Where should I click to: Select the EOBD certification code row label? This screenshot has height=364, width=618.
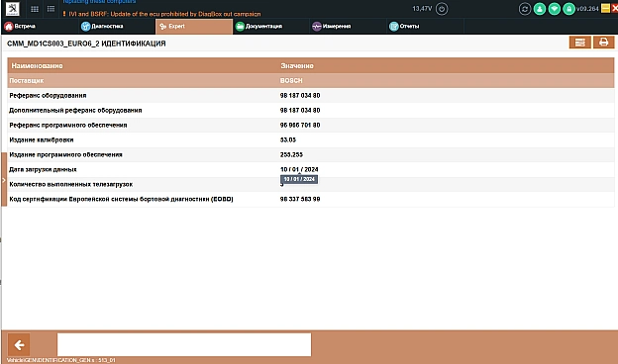pos(122,200)
